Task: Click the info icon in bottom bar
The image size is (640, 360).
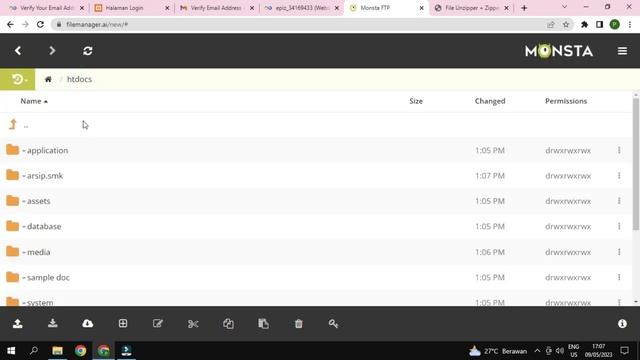Action: (622, 324)
